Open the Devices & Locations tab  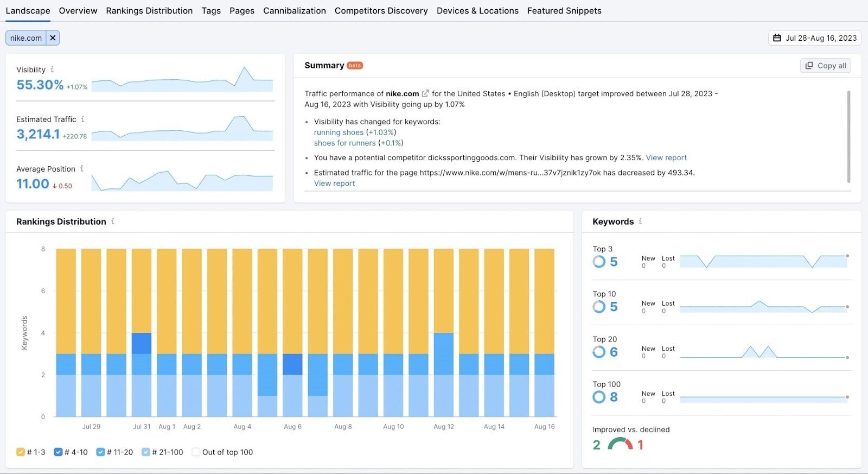tap(477, 11)
